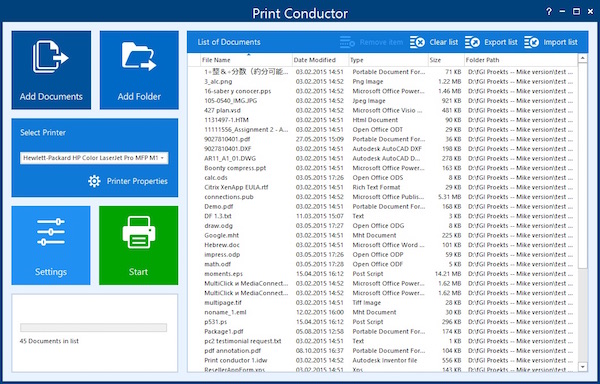Select the file noname_1.eml
Image resolution: width=600 pixels, height=384 pixels.
[x=225, y=312]
